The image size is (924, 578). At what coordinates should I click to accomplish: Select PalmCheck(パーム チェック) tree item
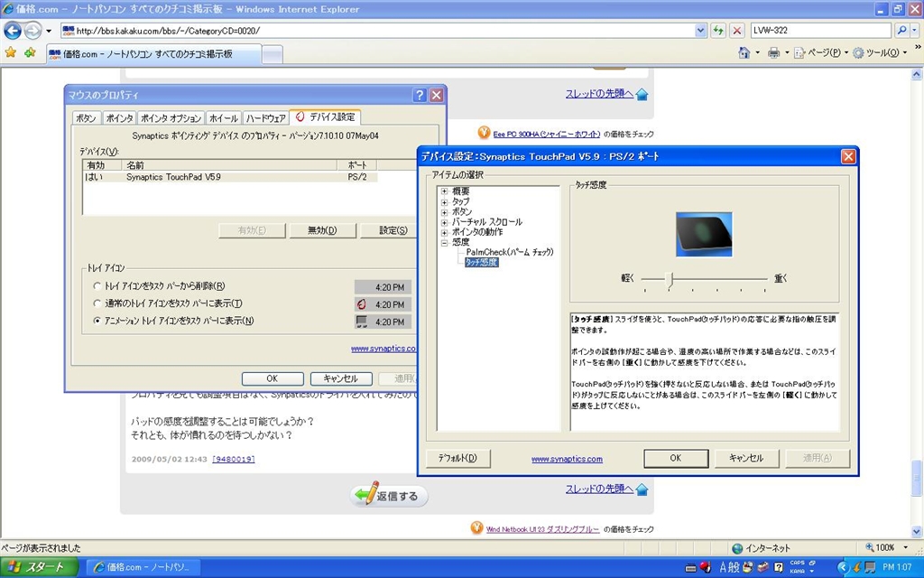[510, 252]
